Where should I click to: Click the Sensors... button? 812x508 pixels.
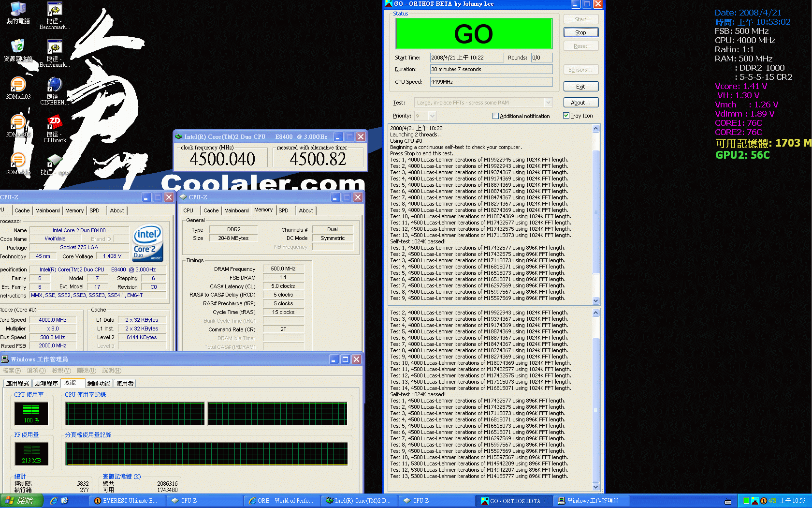tap(580, 70)
